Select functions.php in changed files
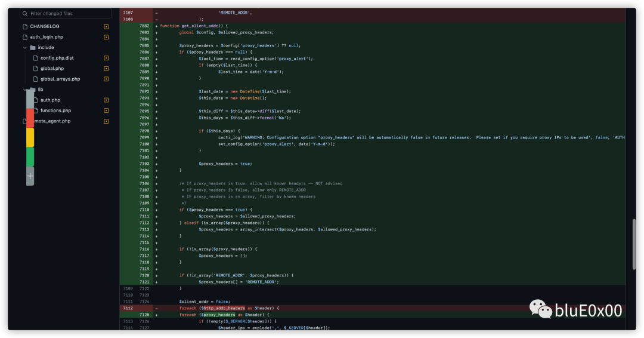Screen dimensions: 644x338 pos(55,110)
